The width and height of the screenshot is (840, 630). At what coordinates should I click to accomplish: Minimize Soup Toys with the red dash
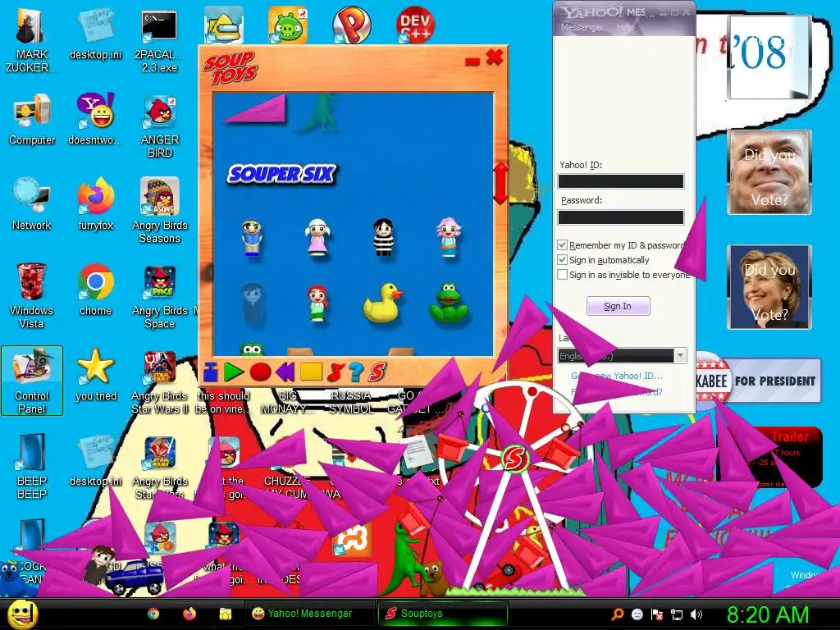(x=472, y=62)
